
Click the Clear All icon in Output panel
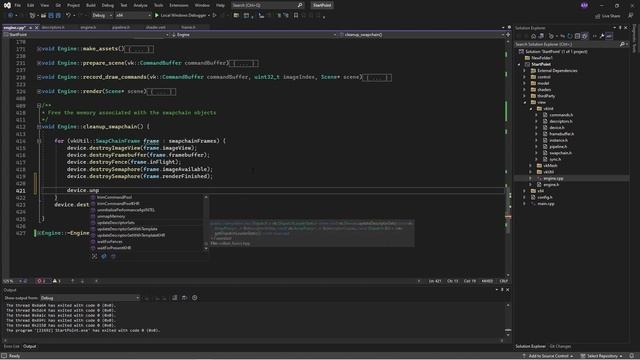[175, 298]
